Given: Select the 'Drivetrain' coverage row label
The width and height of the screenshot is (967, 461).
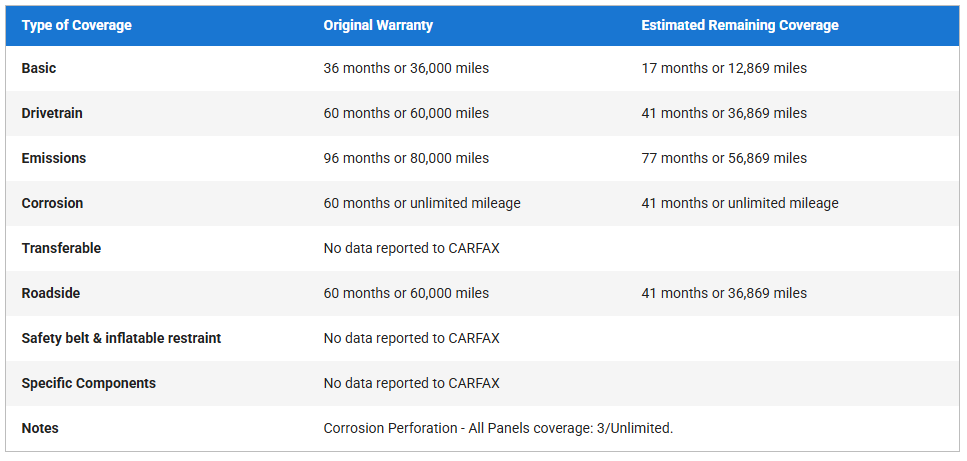Looking at the screenshot, I should [x=52, y=113].
